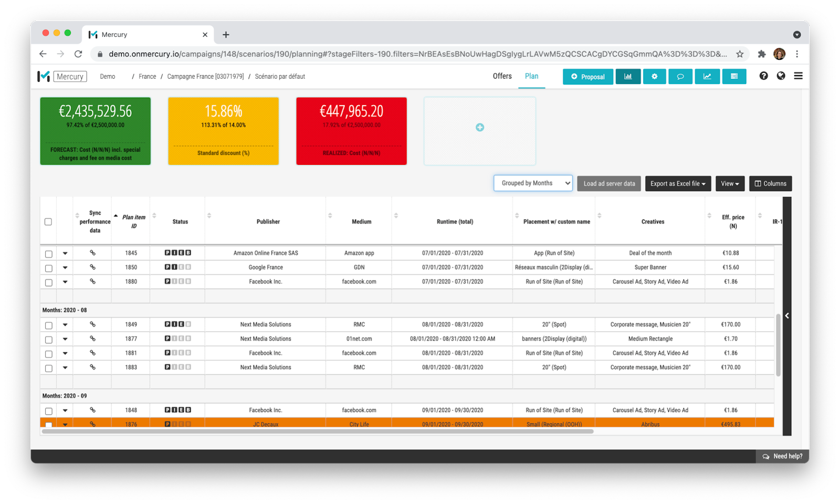The width and height of the screenshot is (840, 504).
Task: Click the Standard discount yellow KPI card
Action: point(223,131)
